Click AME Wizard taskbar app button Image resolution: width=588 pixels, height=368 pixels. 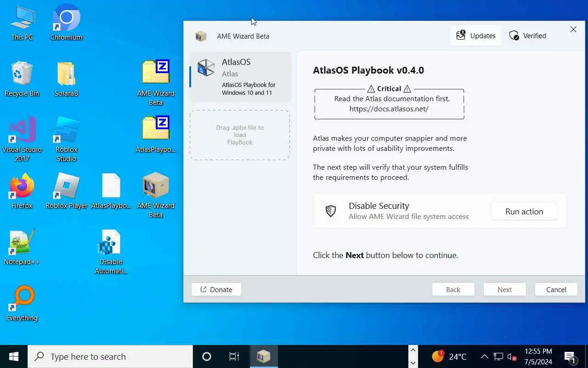coord(264,356)
